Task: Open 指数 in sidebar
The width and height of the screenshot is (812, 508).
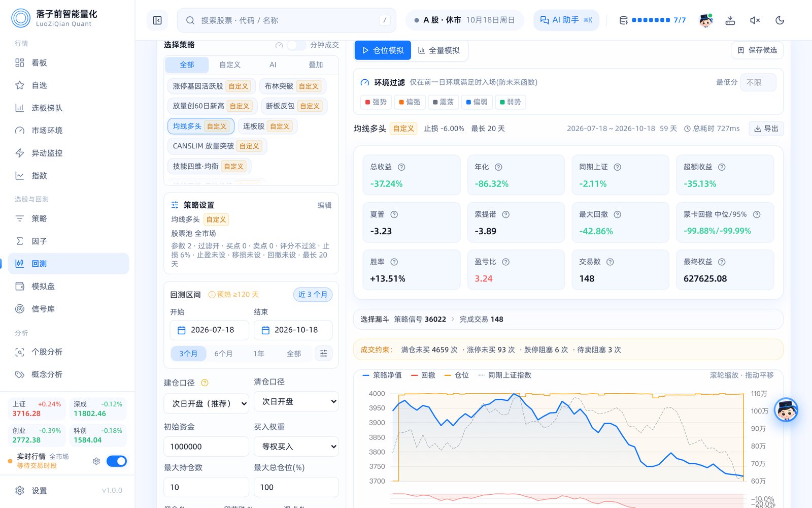Action: coord(69,176)
